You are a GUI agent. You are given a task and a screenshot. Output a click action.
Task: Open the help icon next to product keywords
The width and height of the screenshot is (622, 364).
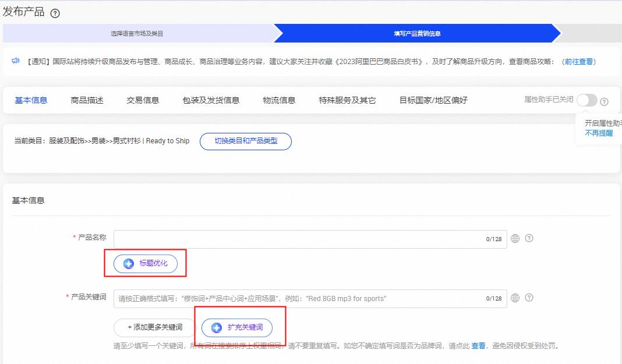(529, 298)
